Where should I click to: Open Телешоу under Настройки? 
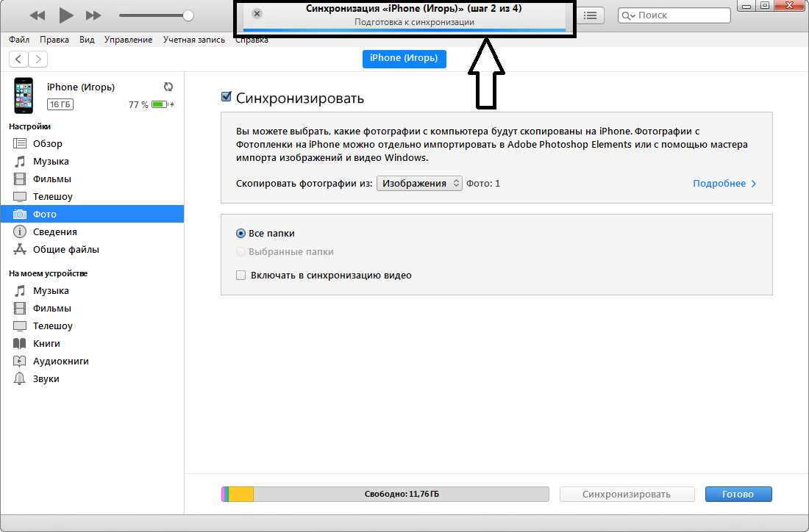[93, 196]
